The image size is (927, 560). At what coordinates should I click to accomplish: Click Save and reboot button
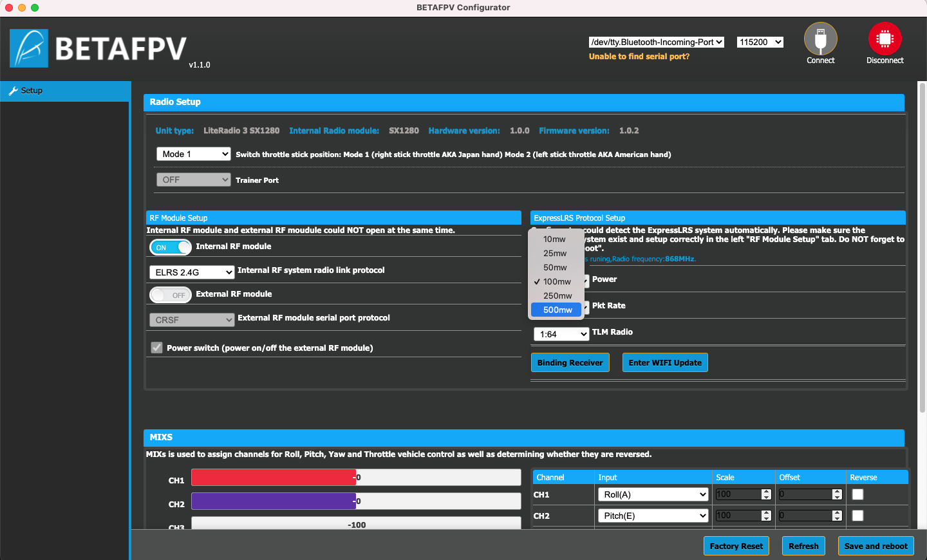tap(876, 546)
